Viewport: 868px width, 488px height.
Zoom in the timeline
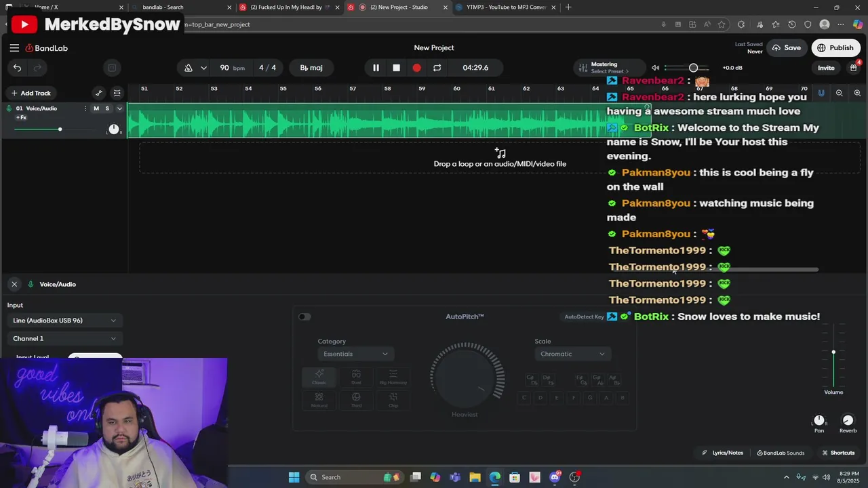click(x=857, y=93)
